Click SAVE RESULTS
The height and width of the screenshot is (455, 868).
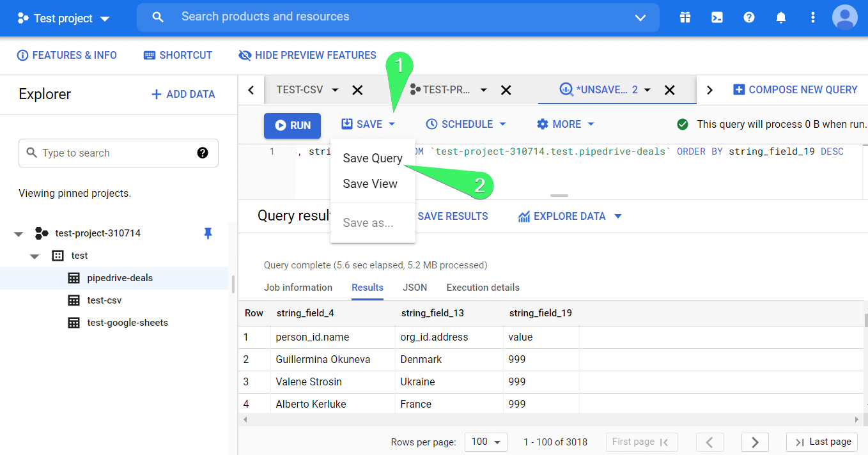(453, 216)
